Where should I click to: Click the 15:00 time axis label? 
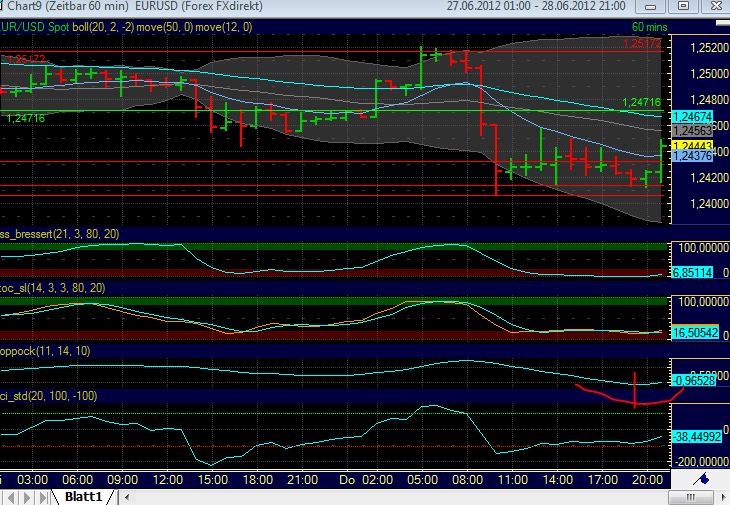point(213,480)
